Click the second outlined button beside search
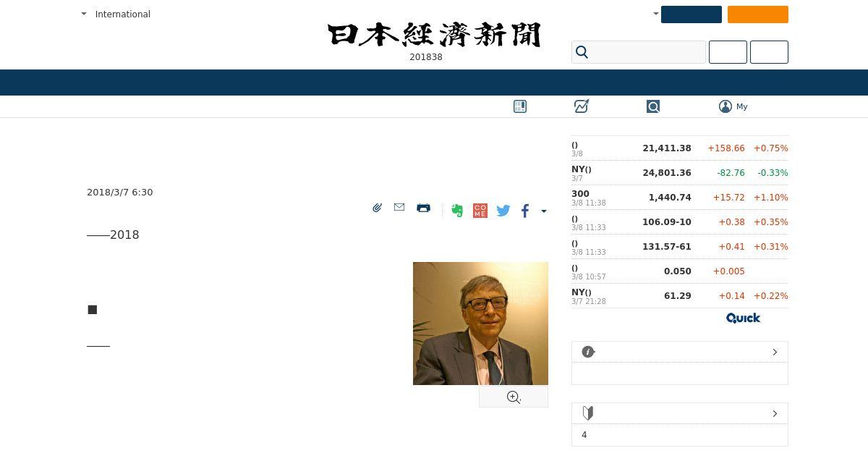868x456 pixels. (769, 52)
